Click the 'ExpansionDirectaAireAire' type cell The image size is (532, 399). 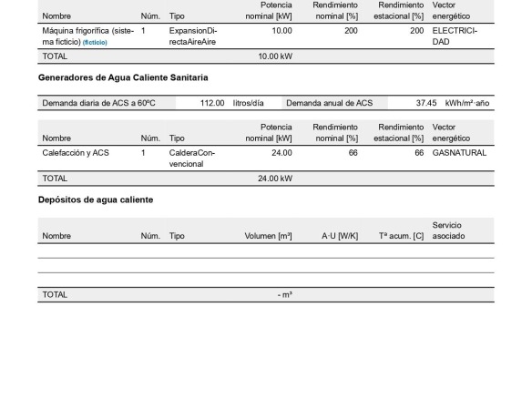click(x=193, y=36)
